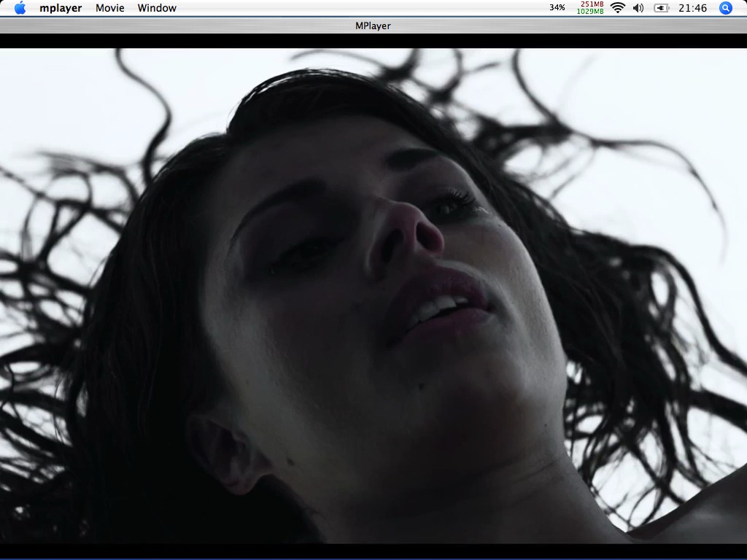Open the battery status menu
The height and width of the screenshot is (560, 747).
tap(661, 8)
